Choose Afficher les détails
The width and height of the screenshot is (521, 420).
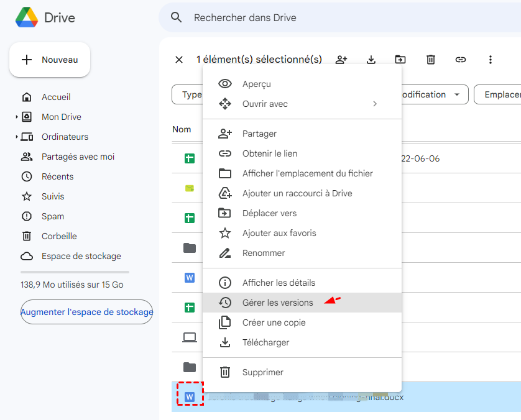[302, 283]
